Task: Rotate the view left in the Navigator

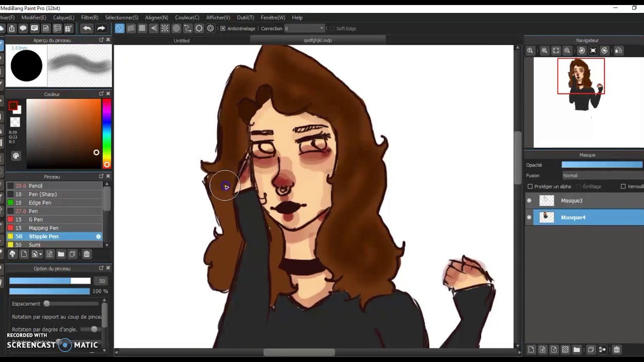Action: click(582, 50)
